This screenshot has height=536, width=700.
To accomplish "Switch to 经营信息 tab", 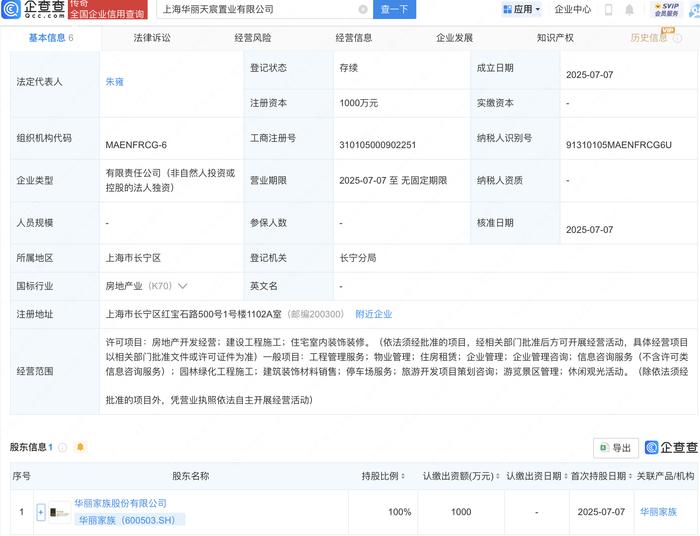I will [354, 38].
